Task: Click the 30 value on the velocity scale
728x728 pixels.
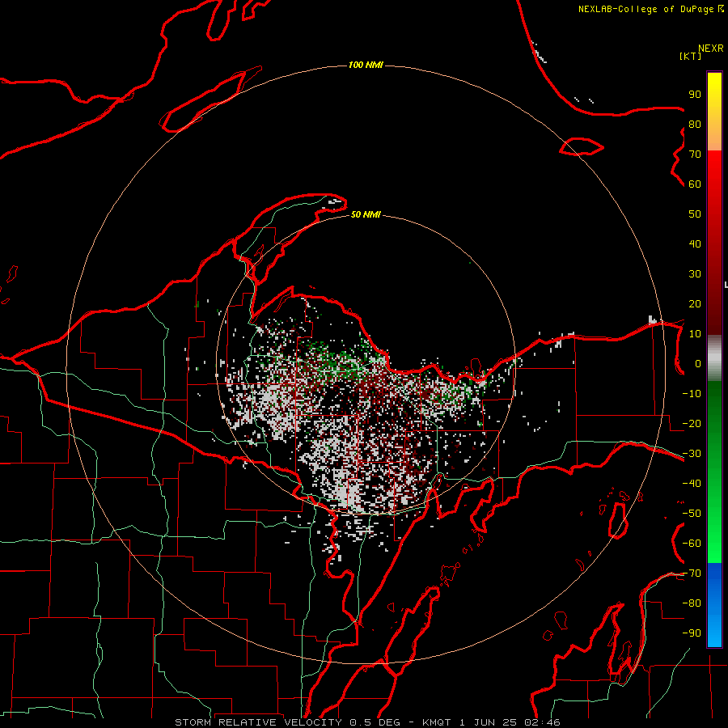Action: [x=695, y=274]
